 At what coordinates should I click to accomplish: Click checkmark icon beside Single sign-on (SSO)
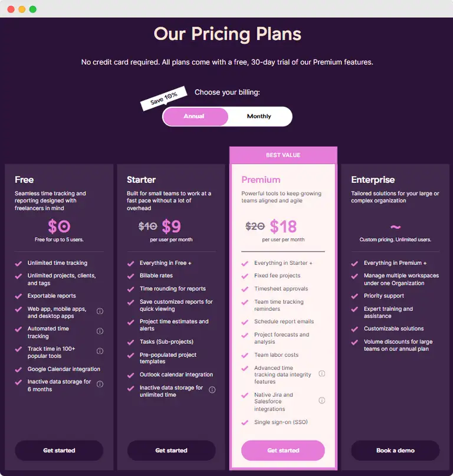[x=245, y=422]
